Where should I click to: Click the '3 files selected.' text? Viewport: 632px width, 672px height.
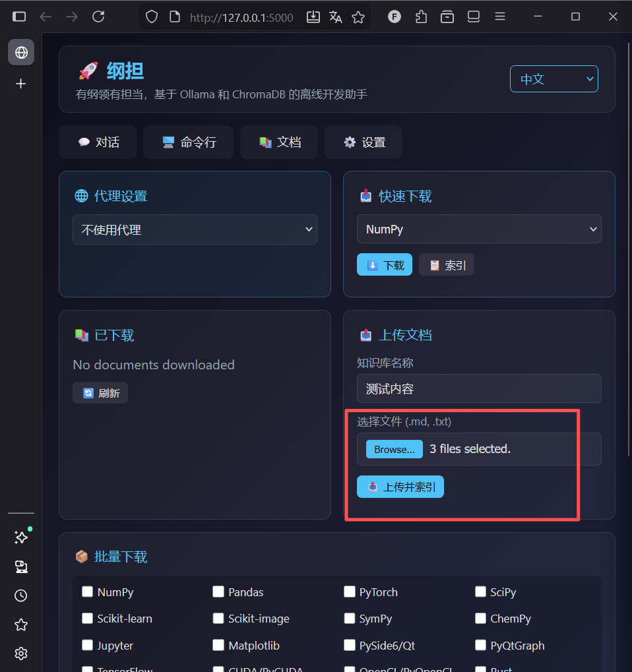pyautogui.click(x=470, y=448)
